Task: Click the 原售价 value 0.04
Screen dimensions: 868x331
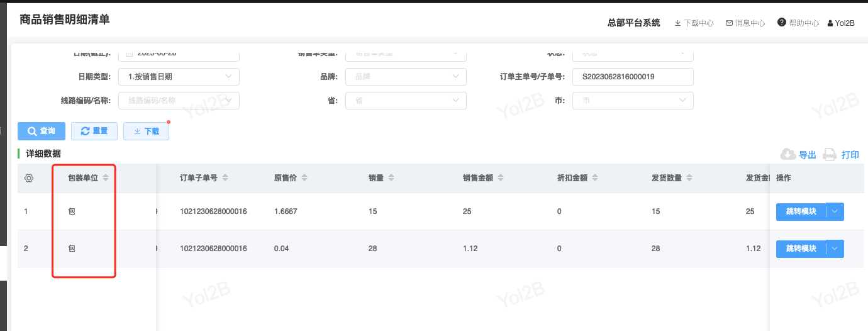Action: 281,249
